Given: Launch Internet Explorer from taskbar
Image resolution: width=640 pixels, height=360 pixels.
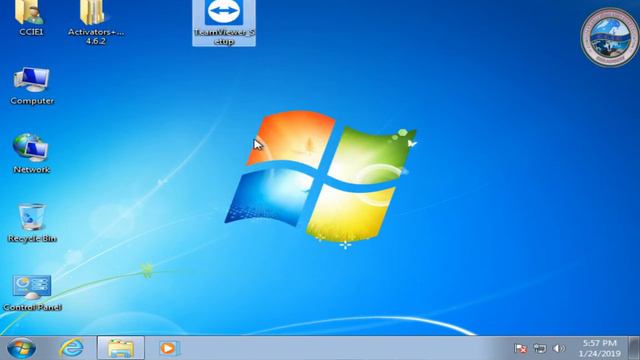Looking at the screenshot, I should pos(72,348).
